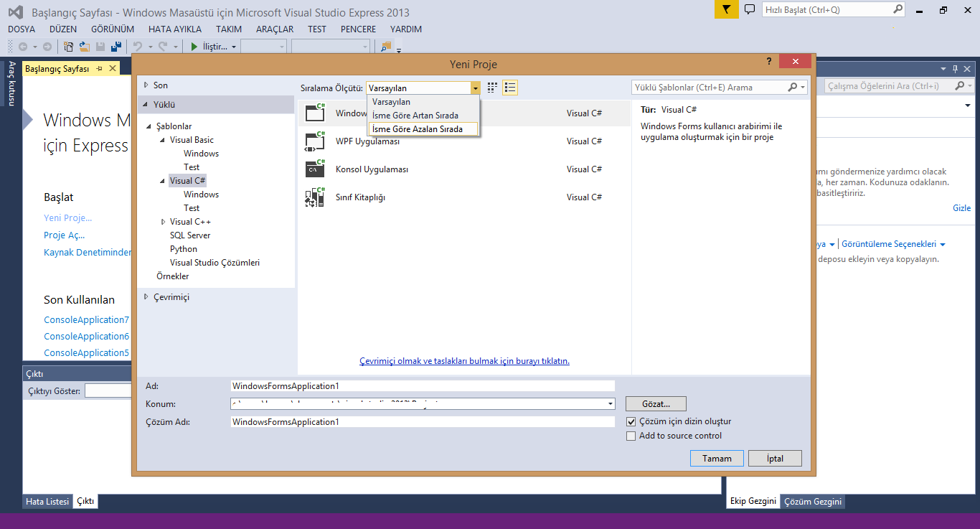
Task: Click the Sınıf Kitaplığı template icon
Action: point(315,197)
